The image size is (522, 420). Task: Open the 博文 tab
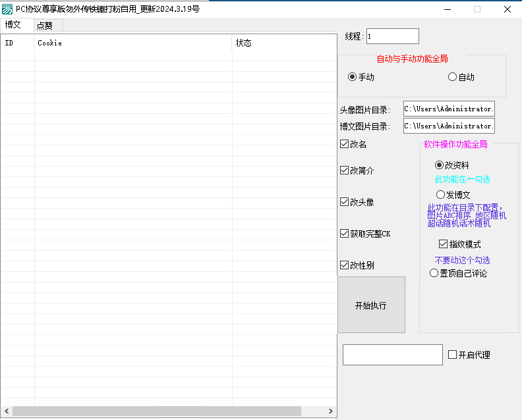click(14, 25)
